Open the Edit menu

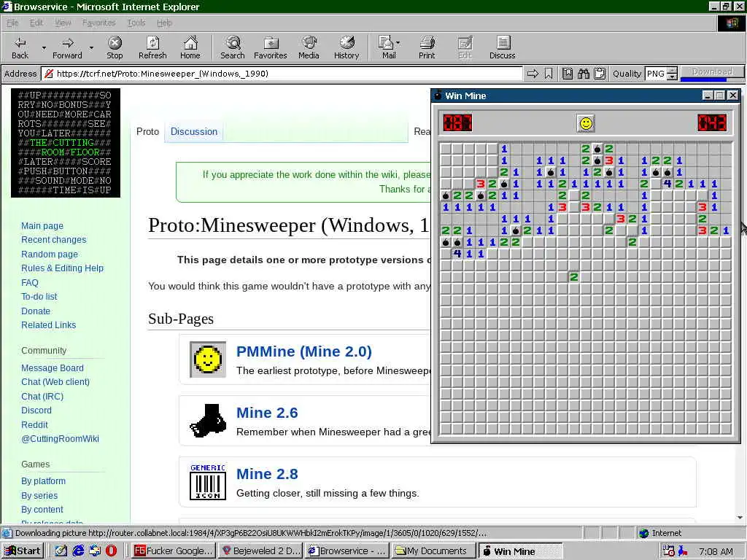[x=36, y=23]
